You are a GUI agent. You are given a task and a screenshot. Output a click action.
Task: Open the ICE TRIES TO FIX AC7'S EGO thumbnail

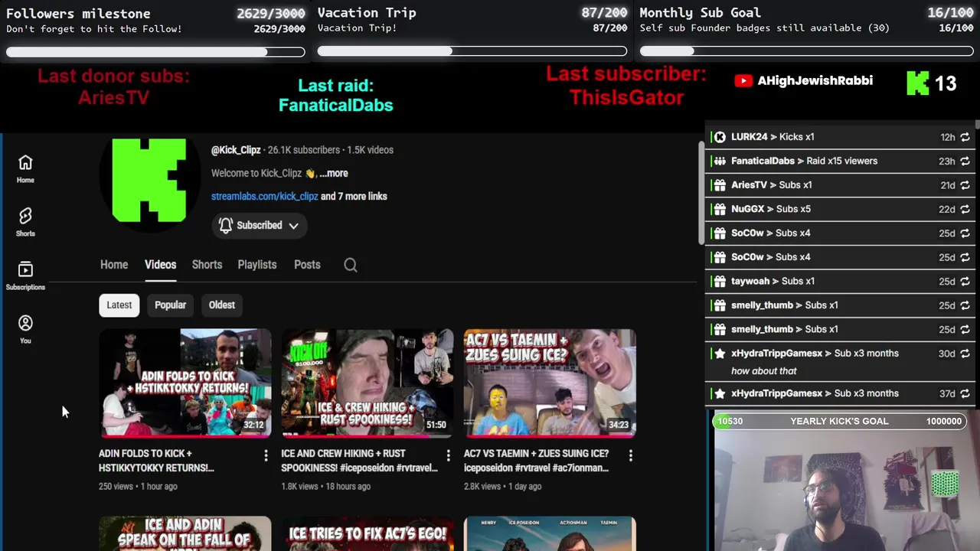pyautogui.click(x=367, y=533)
